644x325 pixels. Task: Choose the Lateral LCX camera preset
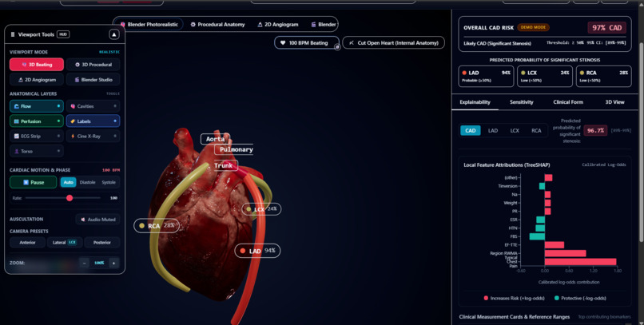[x=65, y=243]
